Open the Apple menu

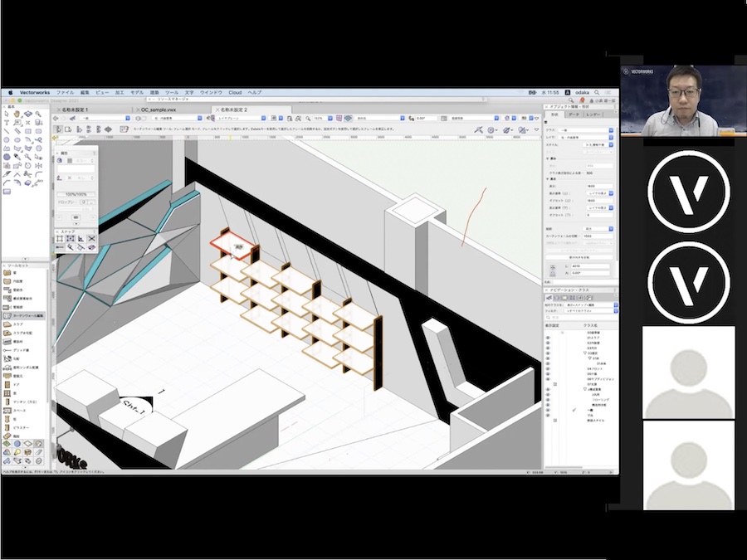click(10, 92)
